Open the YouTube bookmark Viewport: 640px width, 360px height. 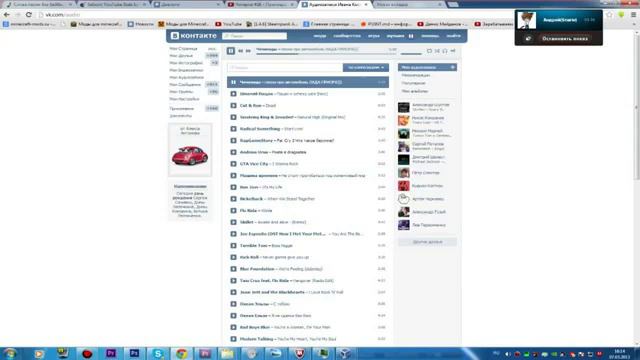point(229,24)
